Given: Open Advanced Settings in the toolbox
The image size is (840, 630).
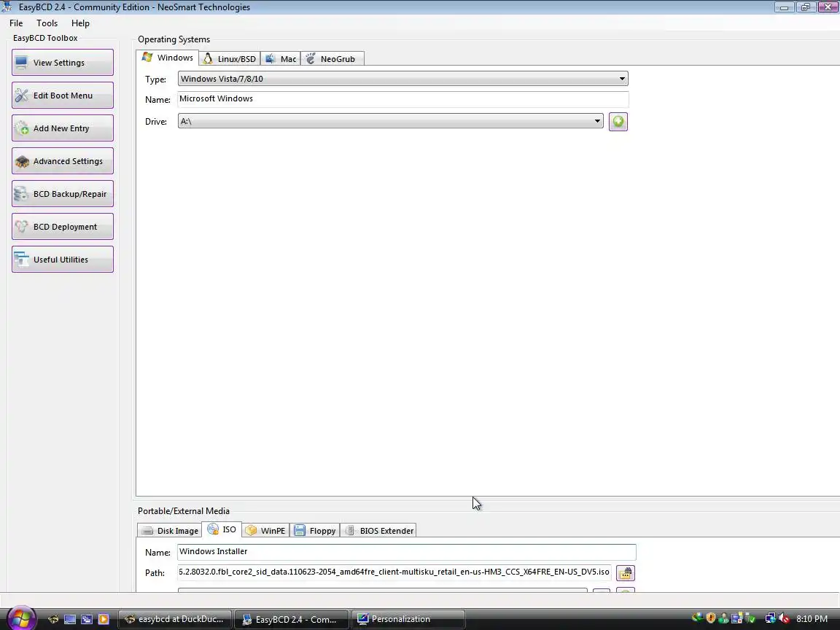Looking at the screenshot, I should tap(63, 160).
